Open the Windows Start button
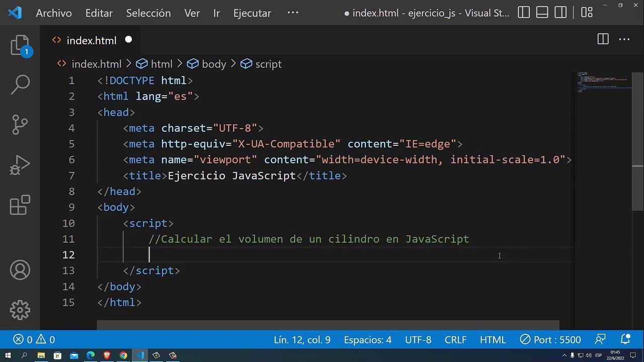Viewport: 644px width, 362px height. coord(8,355)
